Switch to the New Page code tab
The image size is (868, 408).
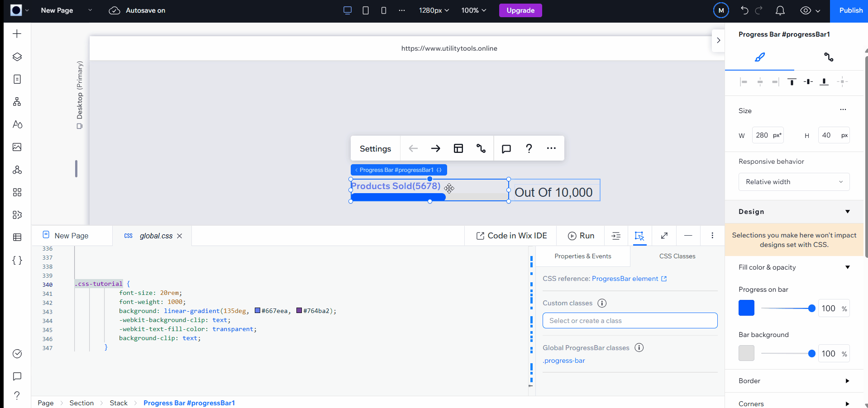coord(72,236)
